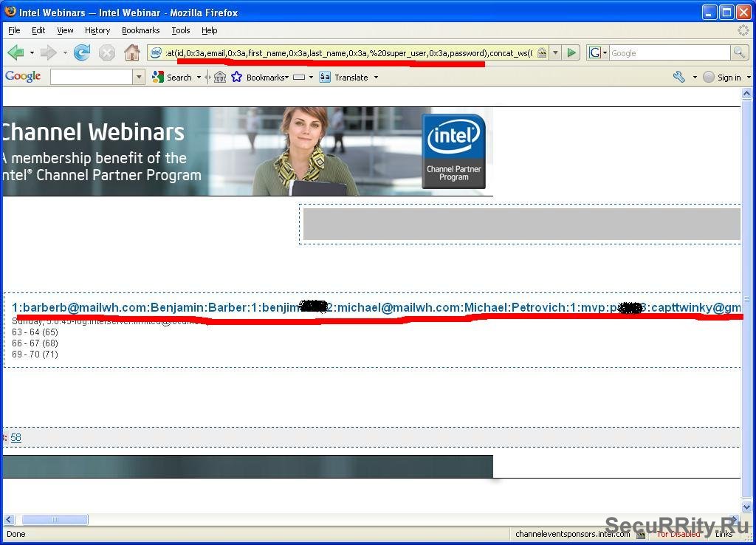756x545 pixels.
Task: Go back with the green Back arrow
Action: (16, 52)
